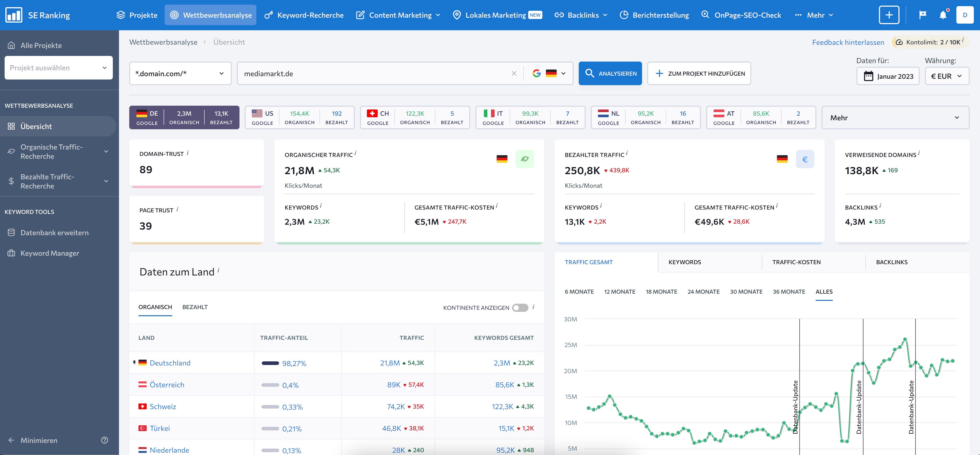This screenshot has width=980, height=455.
Task: Click the notification bell icon
Action: pyautogui.click(x=943, y=15)
